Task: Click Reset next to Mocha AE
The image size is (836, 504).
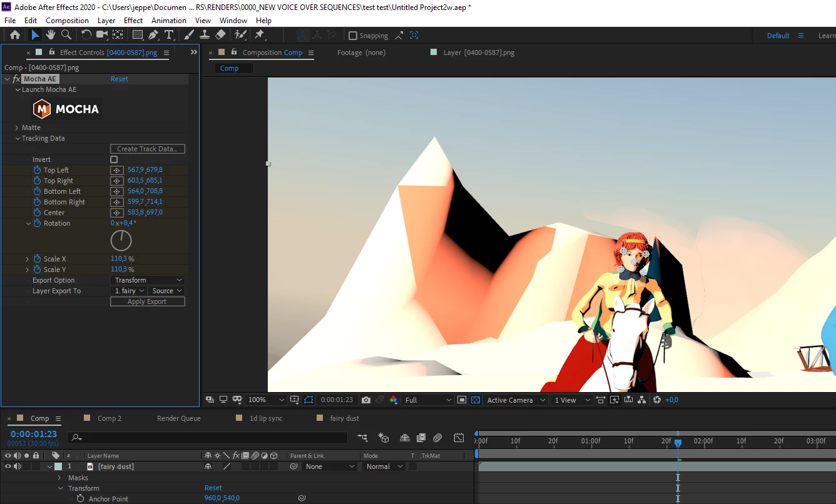Action: click(120, 79)
